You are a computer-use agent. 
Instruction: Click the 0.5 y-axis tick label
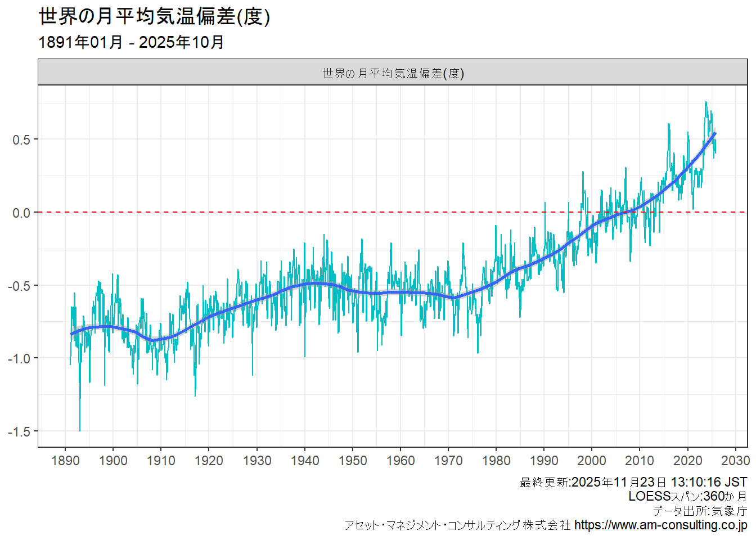point(21,139)
